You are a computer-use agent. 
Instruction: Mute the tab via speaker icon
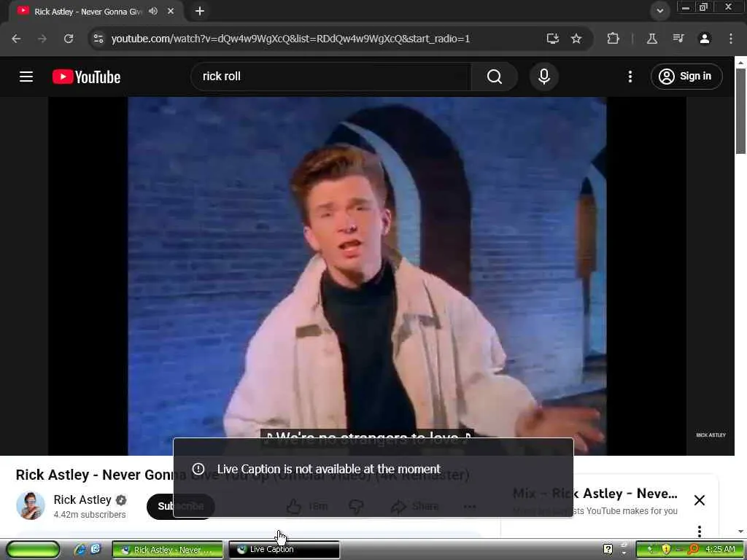pos(153,11)
